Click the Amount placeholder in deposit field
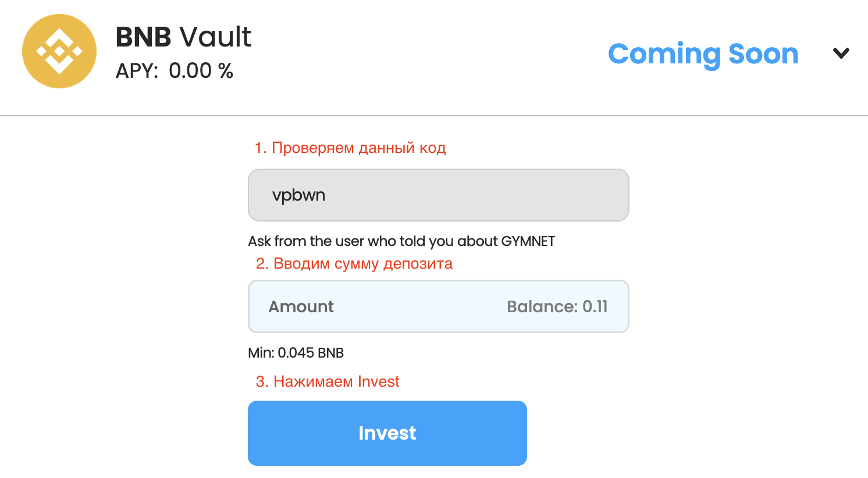 (x=301, y=306)
